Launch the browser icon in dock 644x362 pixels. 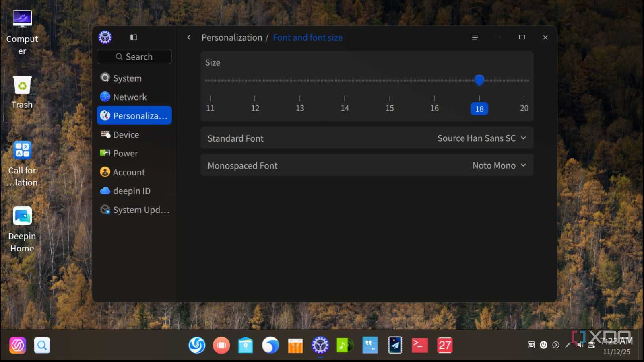click(x=270, y=345)
